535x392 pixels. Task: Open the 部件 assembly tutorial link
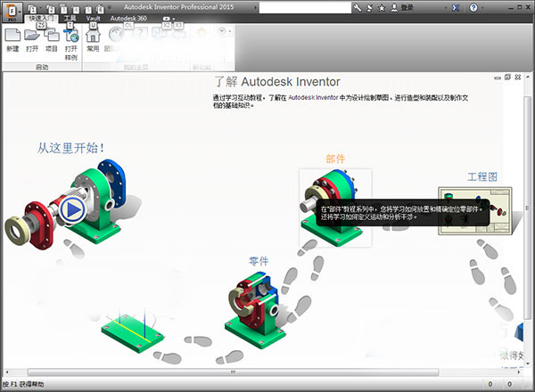coord(335,159)
